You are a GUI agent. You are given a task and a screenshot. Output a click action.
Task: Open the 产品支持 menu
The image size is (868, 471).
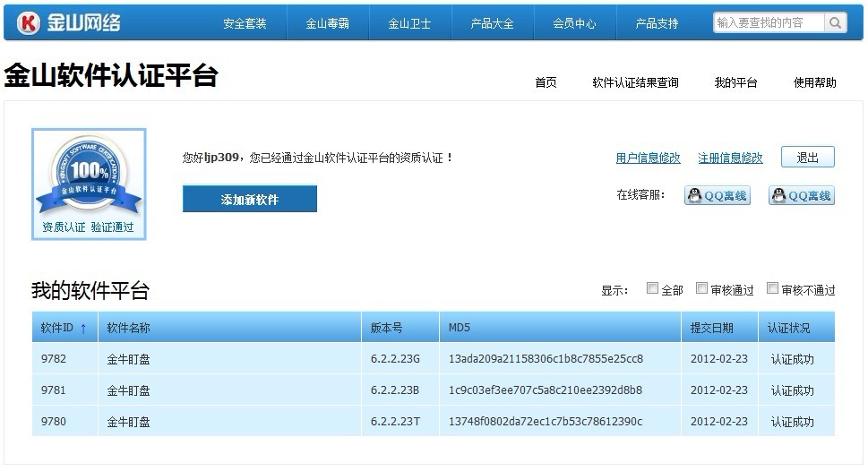point(657,23)
